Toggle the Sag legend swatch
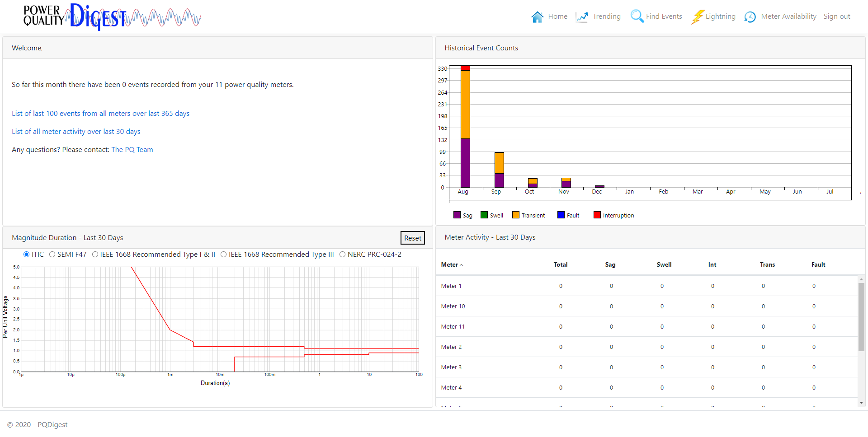 click(456, 215)
